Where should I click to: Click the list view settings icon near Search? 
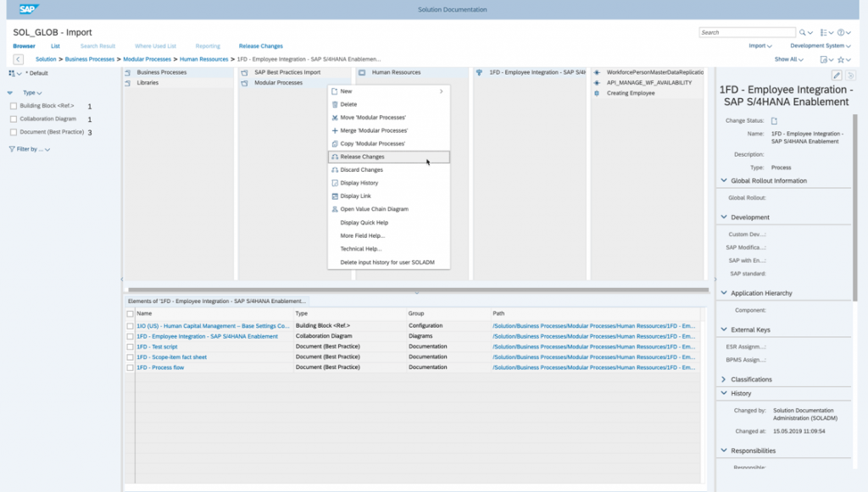824,33
